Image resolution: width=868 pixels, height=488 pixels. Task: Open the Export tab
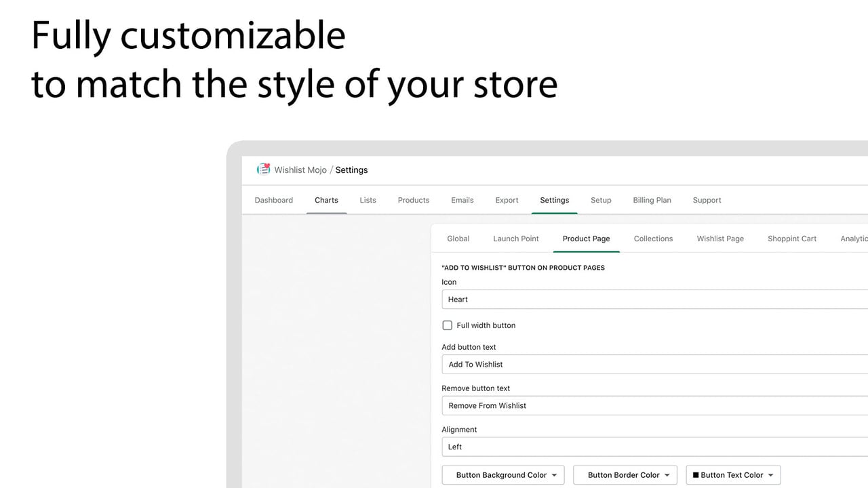pos(507,200)
